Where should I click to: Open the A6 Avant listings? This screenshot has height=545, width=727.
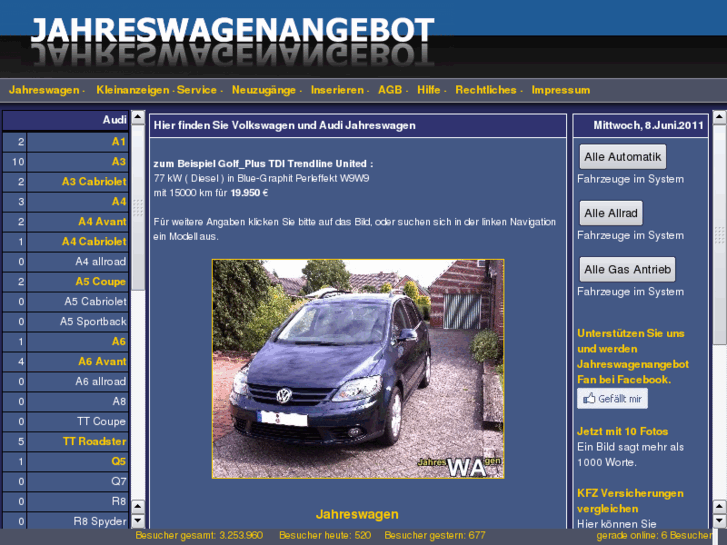(102, 361)
